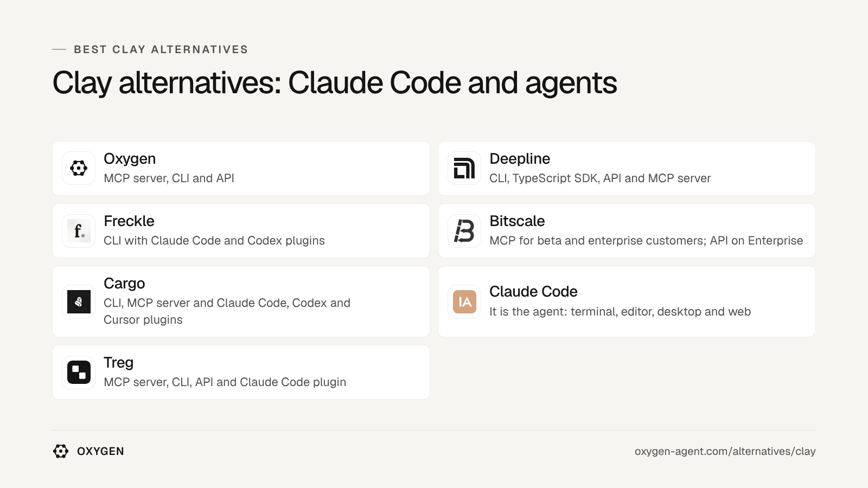Click the 'Clay alternatives: Claude Code and agents' heading
This screenshot has height=488, width=868.
coord(335,83)
